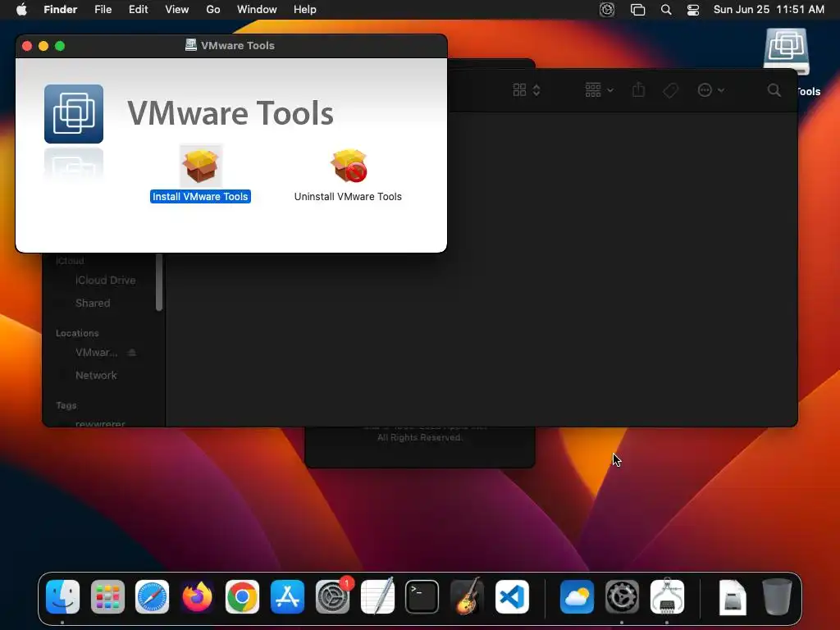Open Trash from the Dock
840x630 pixels.
[x=777, y=596]
